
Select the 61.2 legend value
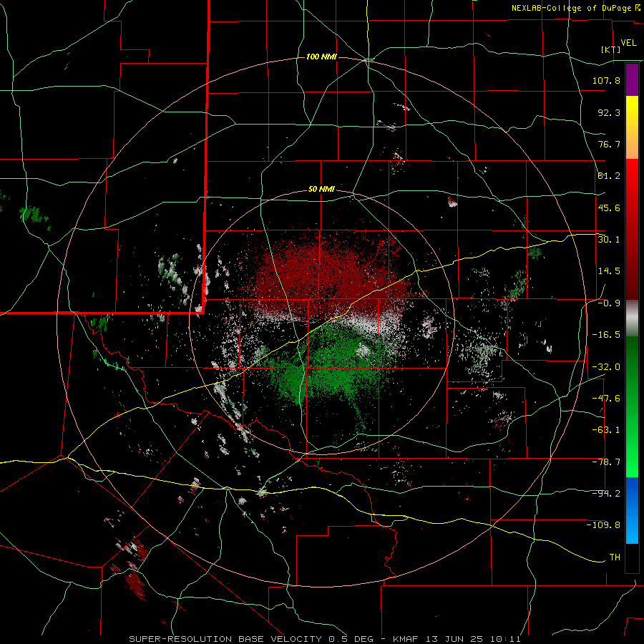(609, 176)
